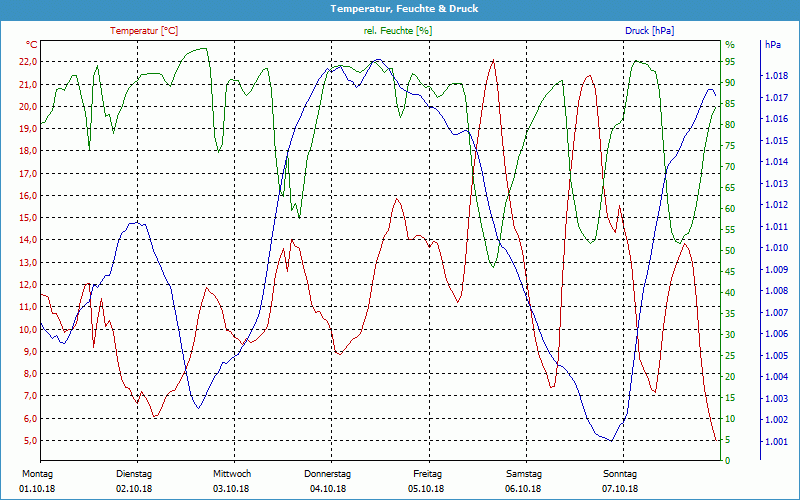This screenshot has width=800, height=500.
Task: Click the date '04.10.18'
Action: tap(328, 488)
